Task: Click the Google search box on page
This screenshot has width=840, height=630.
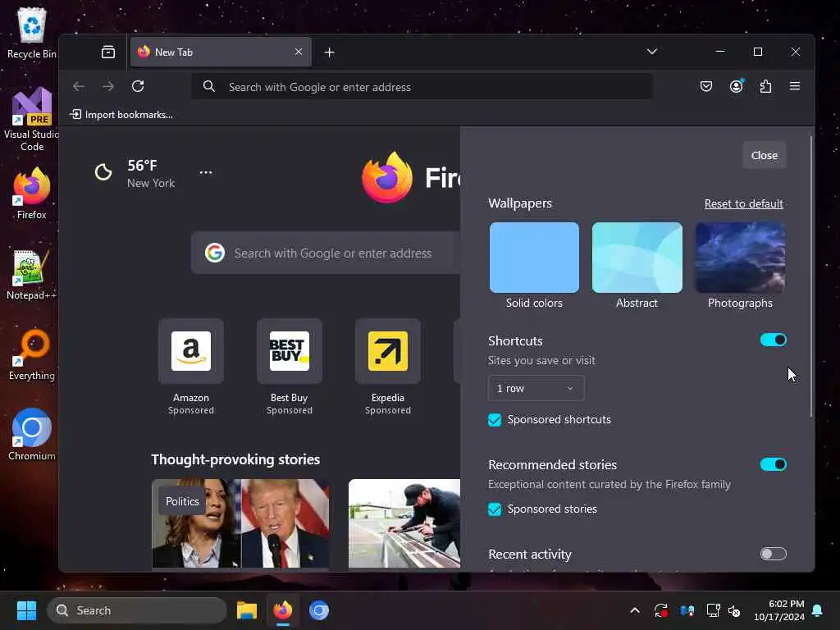Action: (x=326, y=253)
